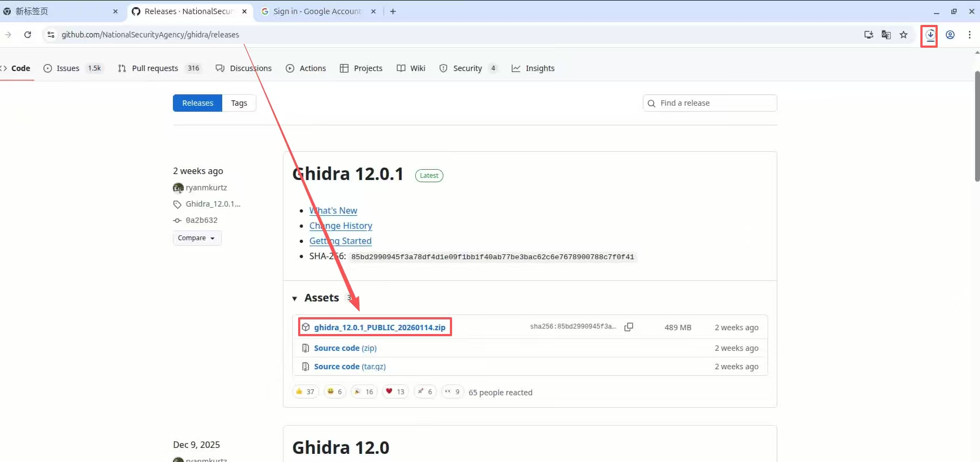Click ryanmkurtz avatar next to 2 weeks ago
The height and width of the screenshot is (462, 980).
pos(178,188)
